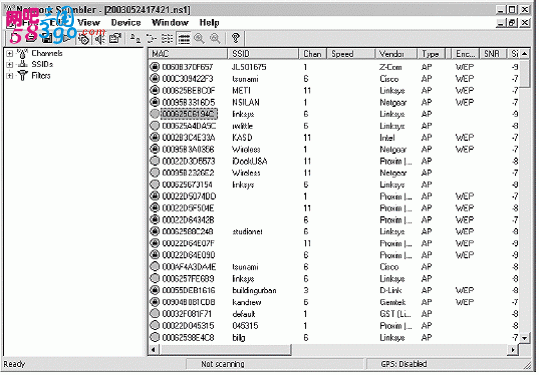Expand the Channels tree node
This screenshot has height=375, width=539.
[10, 54]
